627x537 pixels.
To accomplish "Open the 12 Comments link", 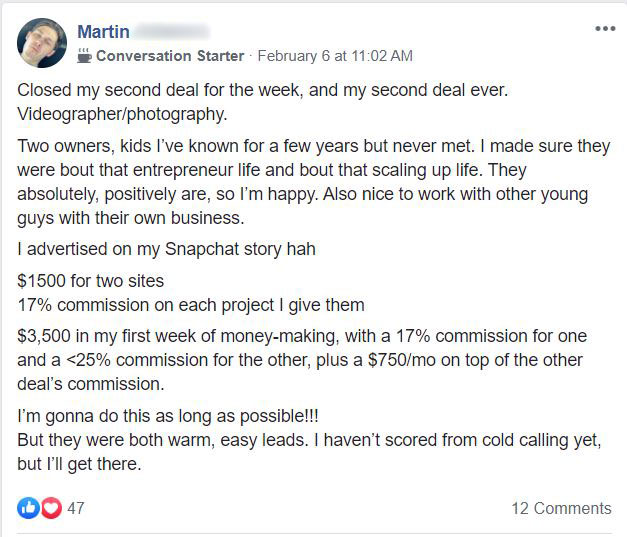I will [x=561, y=508].
